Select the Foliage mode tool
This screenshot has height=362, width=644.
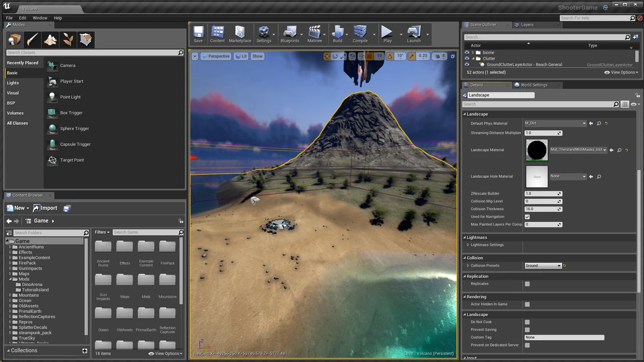coord(68,39)
